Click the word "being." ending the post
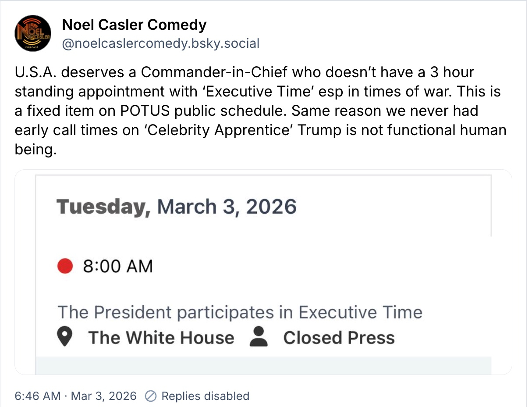Viewport: 532px width, 407px height. (36, 150)
